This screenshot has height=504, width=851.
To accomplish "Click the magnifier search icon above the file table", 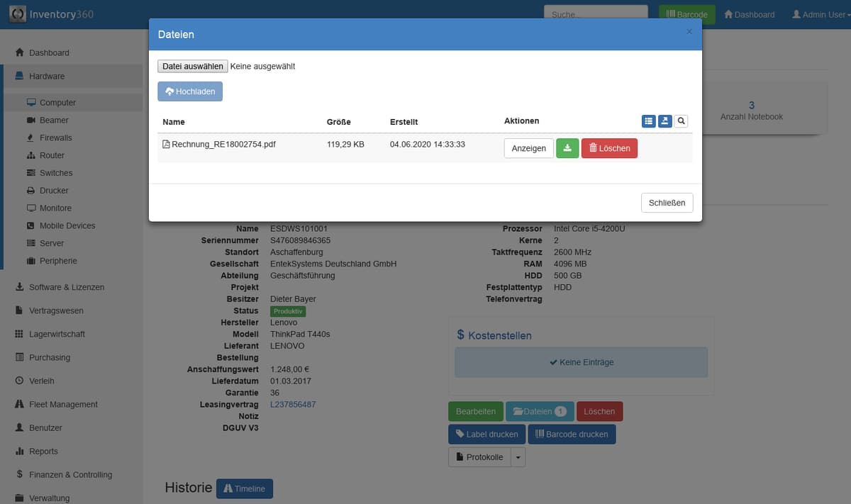I will pyautogui.click(x=681, y=121).
